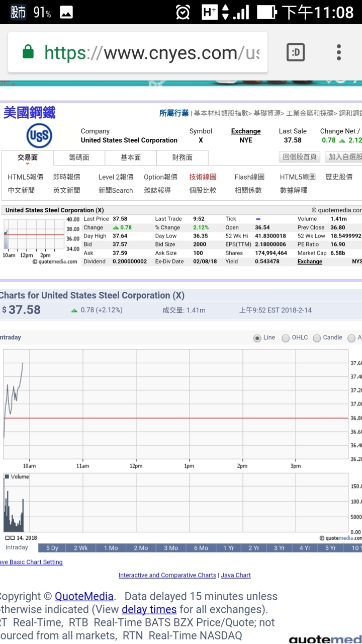Open the Chrome three-dot menu
362x644 pixels.
tap(339, 52)
